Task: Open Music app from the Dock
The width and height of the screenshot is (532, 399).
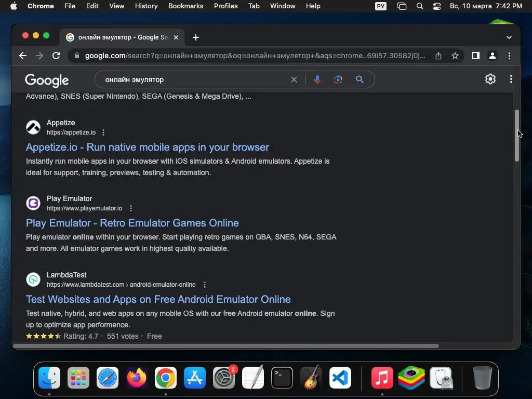Action: coord(382,377)
